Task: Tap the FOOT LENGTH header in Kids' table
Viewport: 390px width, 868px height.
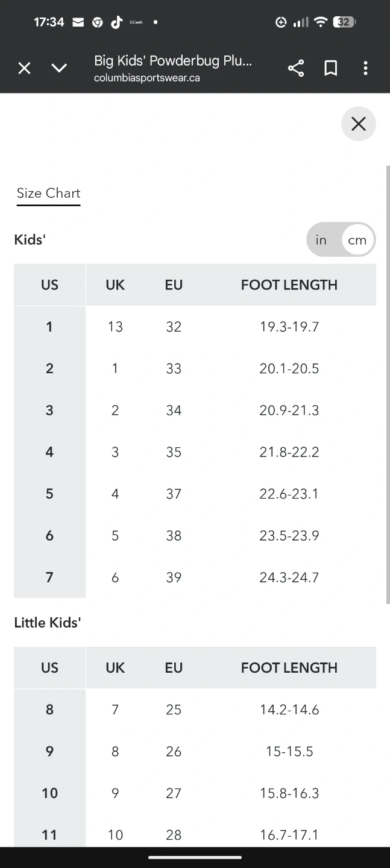Action: click(x=289, y=285)
